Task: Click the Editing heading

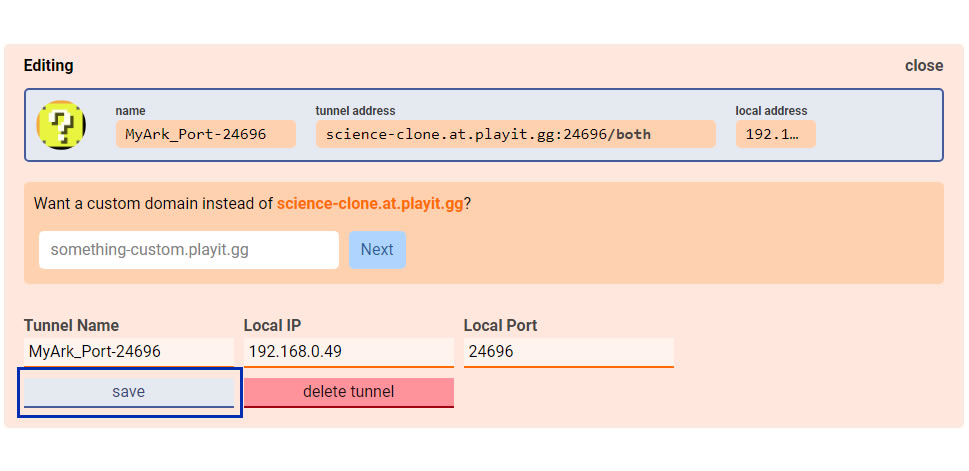Action: coord(48,66)
